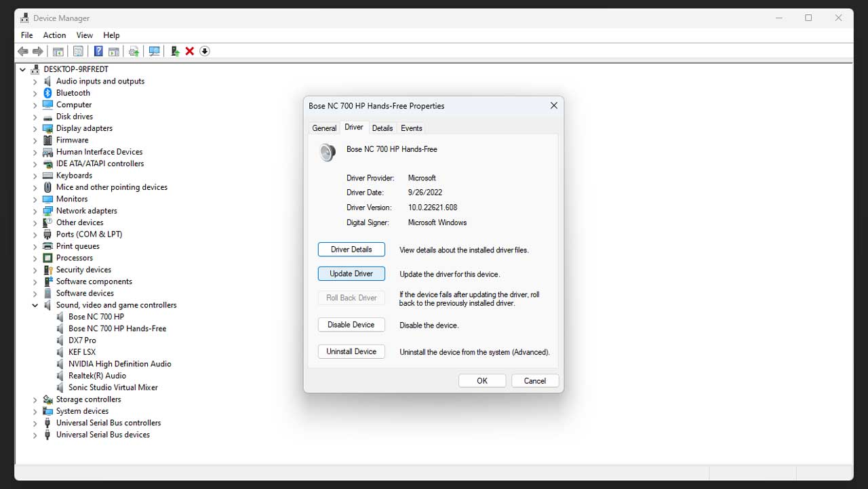Screen dimensions: 868x489
Task: Open the Action menu
Action: click(55, 35)
